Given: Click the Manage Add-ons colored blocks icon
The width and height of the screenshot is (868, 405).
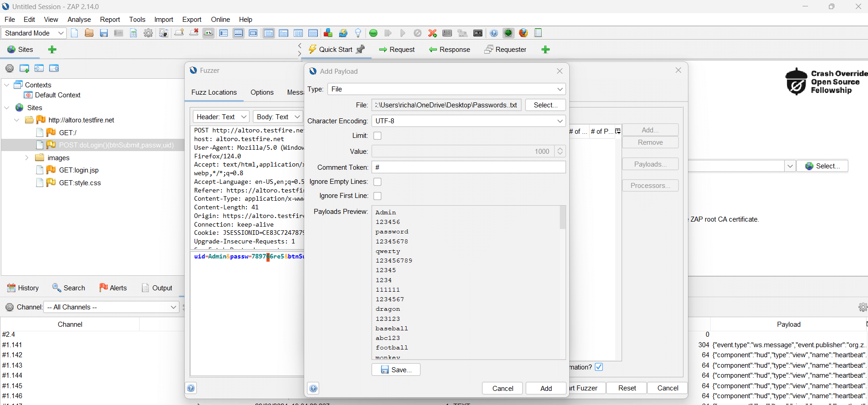Looking at the screenshot, I should pos(328,33).
